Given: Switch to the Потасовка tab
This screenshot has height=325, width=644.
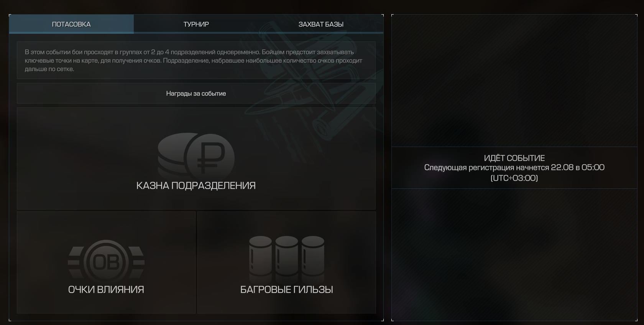Looking at the screenshot, I should click(71, 24).
